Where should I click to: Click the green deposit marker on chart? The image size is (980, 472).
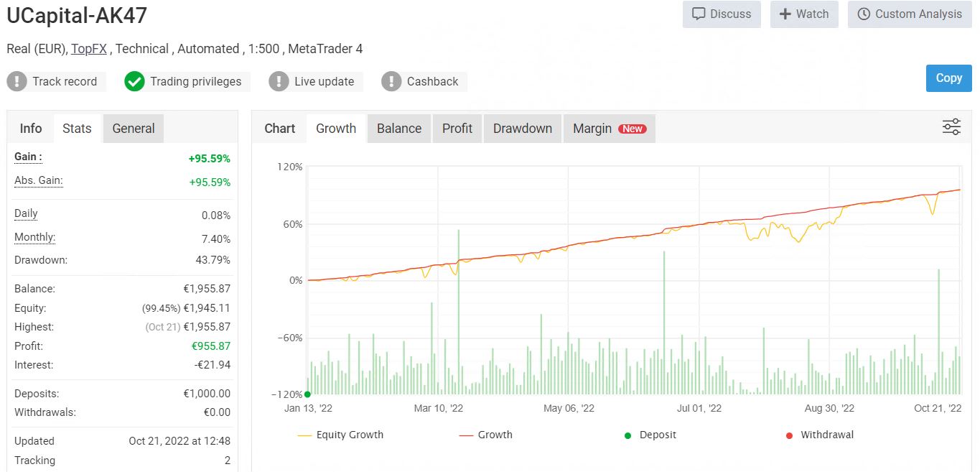[x=307, y=394]
